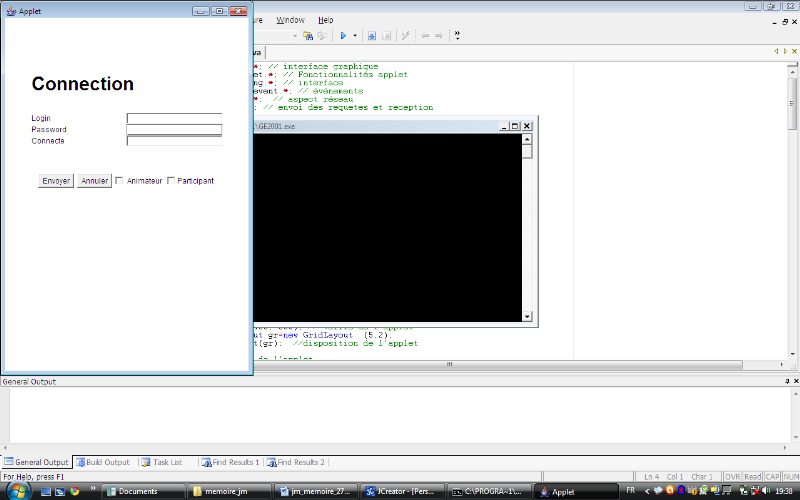Image resolution: width=800 pixels, height=500 pixels.
Task: Open the search combo box dropdown arrow
Action: point(295,36)
